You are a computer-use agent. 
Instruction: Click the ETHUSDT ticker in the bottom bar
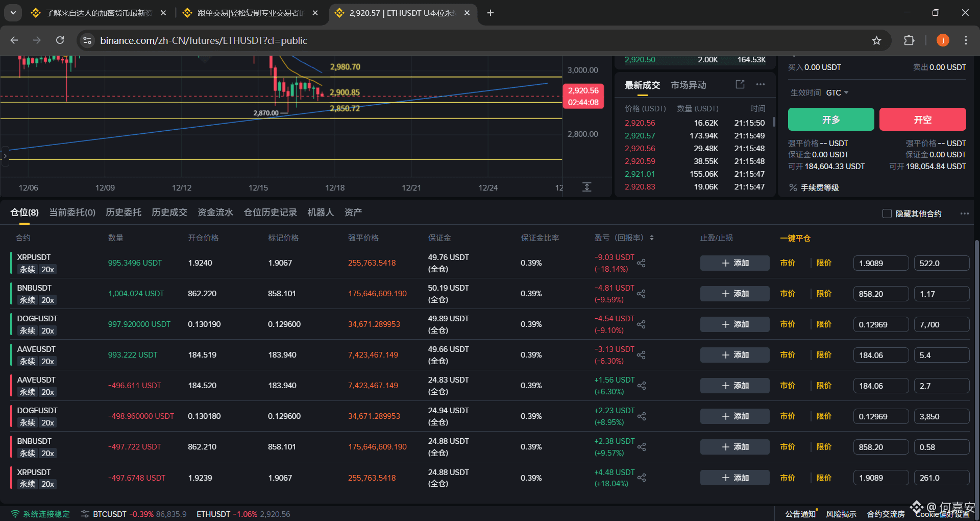point(243,514)
